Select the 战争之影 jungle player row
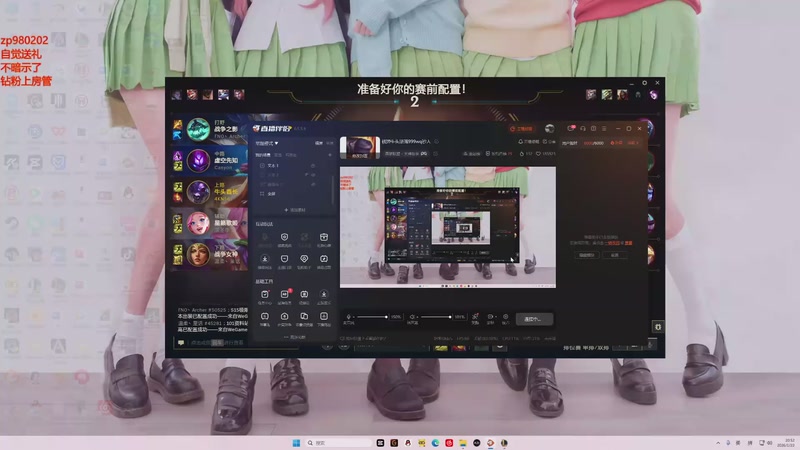The height and width of the screenshot is (450, 800). point(210,130)
